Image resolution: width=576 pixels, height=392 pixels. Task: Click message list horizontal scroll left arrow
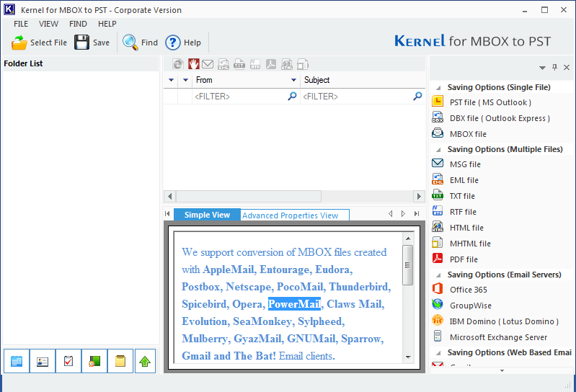tap(169, 197)
